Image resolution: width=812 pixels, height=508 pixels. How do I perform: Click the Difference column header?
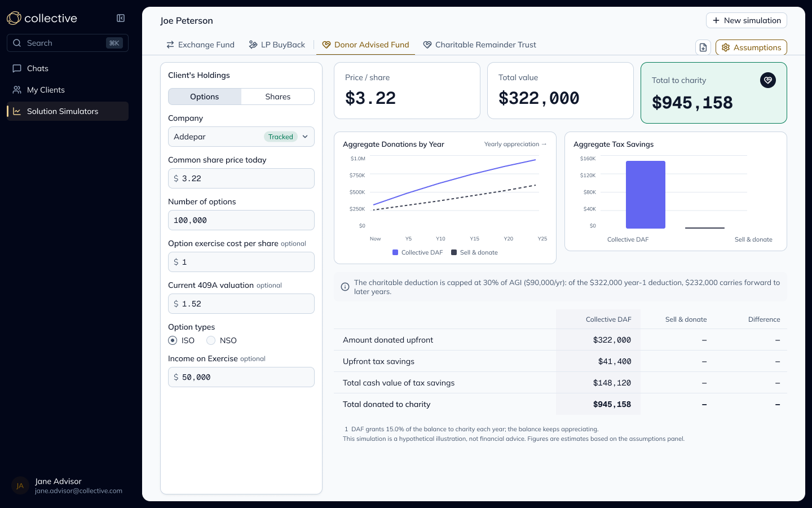point(764,319)
